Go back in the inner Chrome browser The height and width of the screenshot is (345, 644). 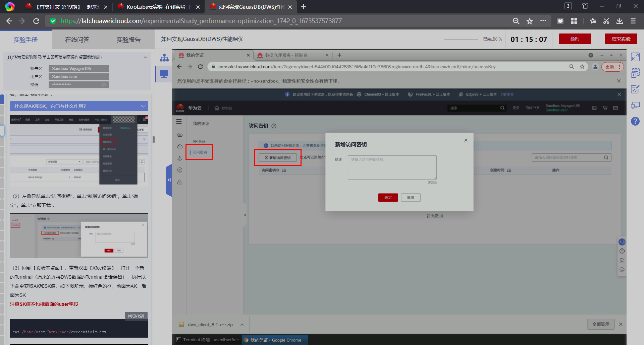click(179, 67)
